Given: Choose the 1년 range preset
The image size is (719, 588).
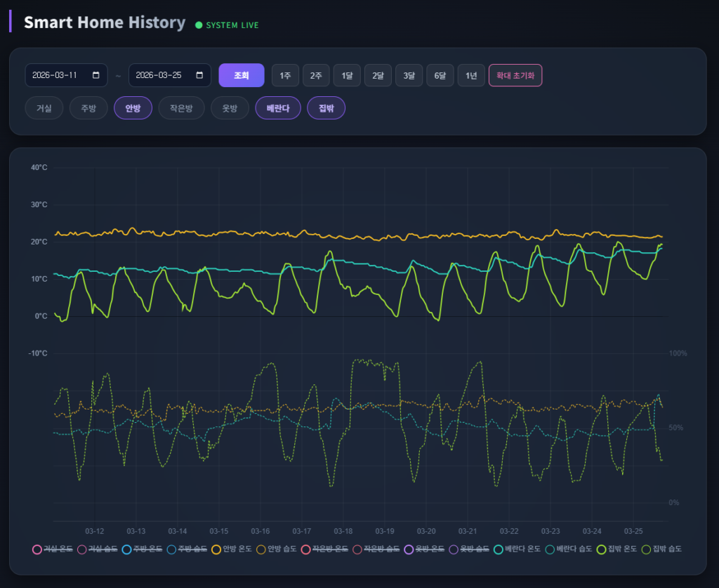Looking at the screenshot, I should (x=471, y=75).
